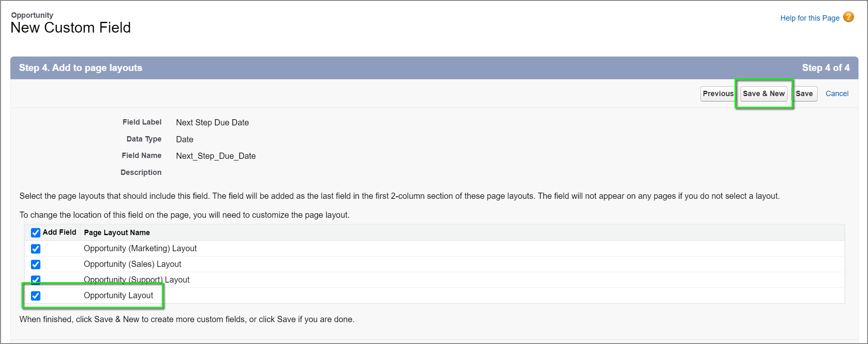The height and width of the screenshot is (344, 868).
Task: Cancel the new custom field wizard
Action: tap(837, 94)
